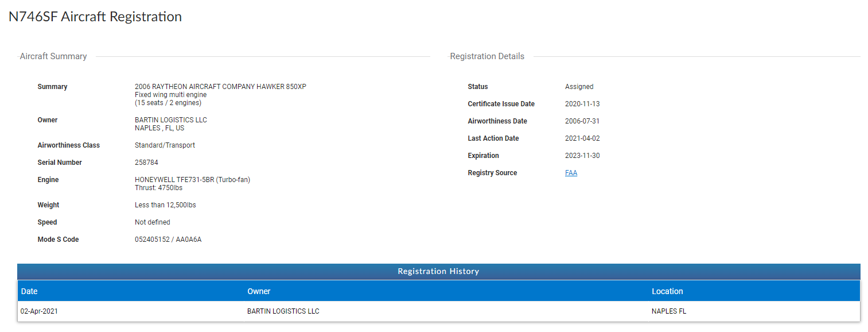Click the 15 seats / 2 engines text
The width and height of the screenshot is (868, 332).
pos(168,103)
